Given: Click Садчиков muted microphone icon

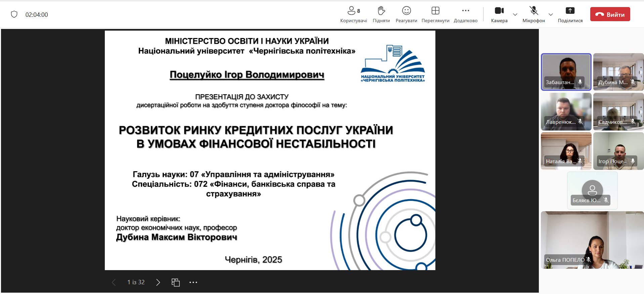Looking at the screenshot, I should click(633, 121).
